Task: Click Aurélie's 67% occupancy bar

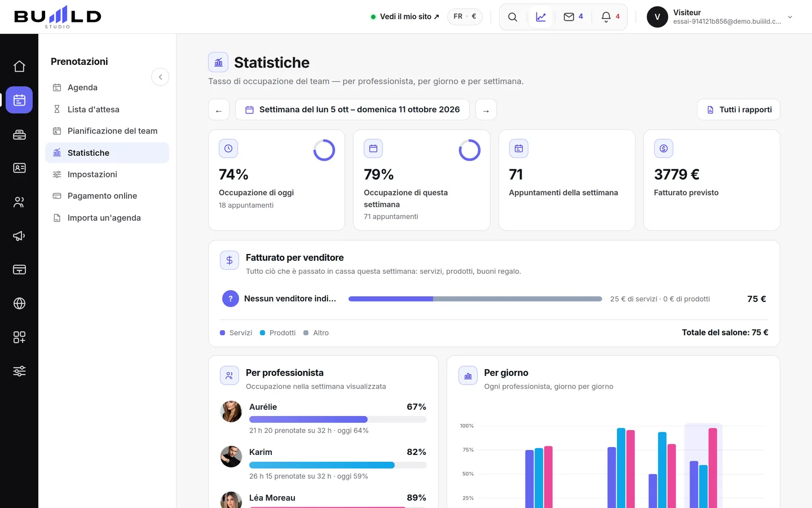Action: tap(338, 419)
